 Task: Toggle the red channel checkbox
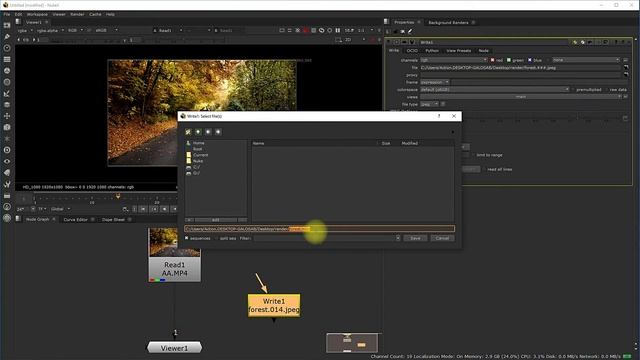click(x=492, y=60)
